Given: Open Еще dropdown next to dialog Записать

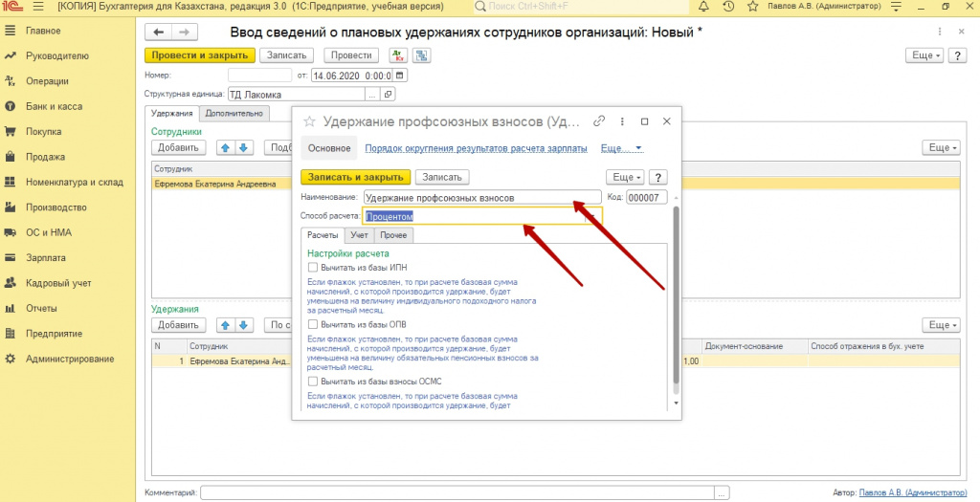Looking at the screenshot, I should coord(626,177).
